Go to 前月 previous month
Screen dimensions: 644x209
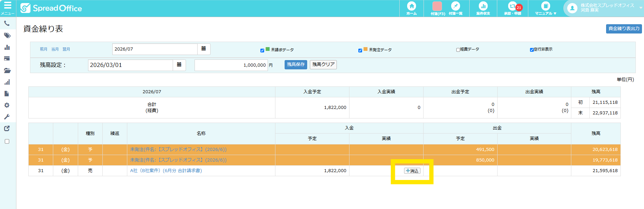point(43,49)
